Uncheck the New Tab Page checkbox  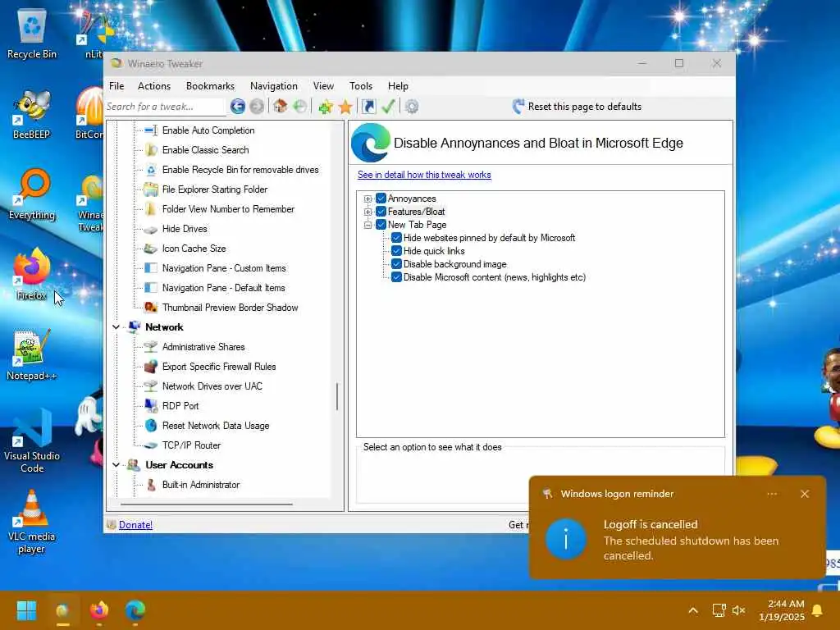click(381, 225)
